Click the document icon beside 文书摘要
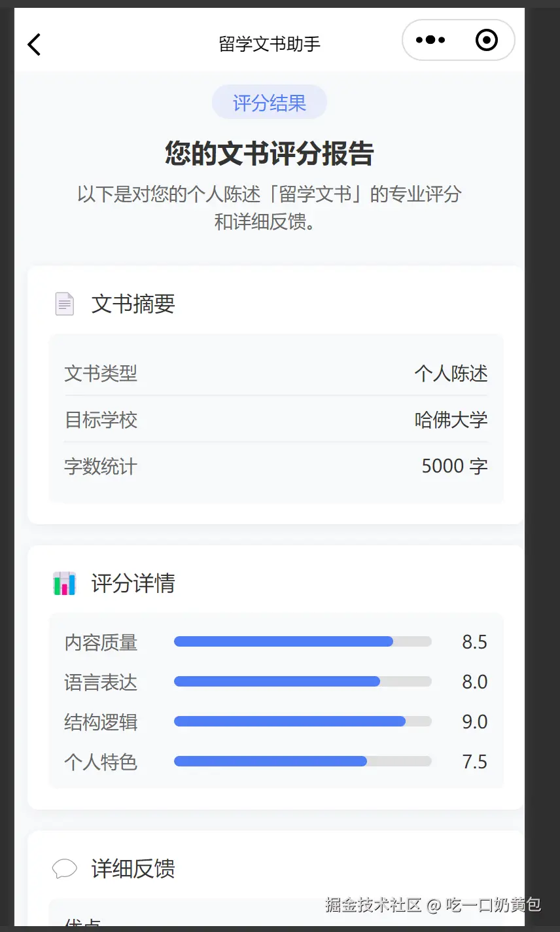 point(64,304)
